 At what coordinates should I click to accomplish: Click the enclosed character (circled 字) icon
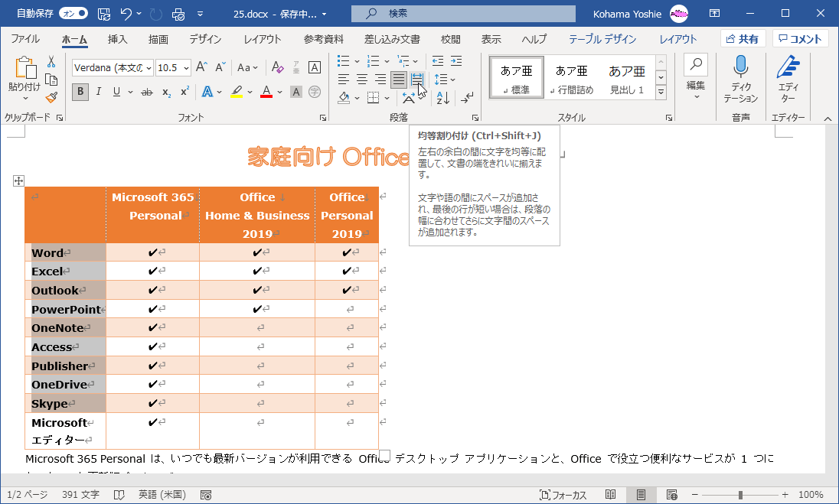coord(315,92)
